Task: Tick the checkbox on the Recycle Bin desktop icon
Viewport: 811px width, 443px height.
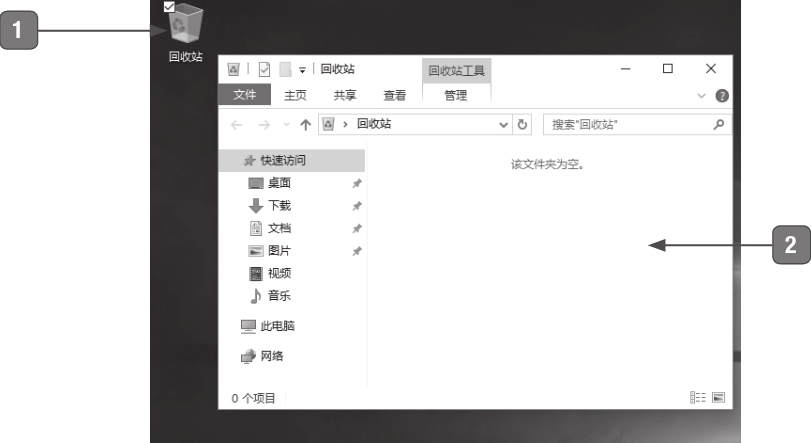Action: coord(168,7)
